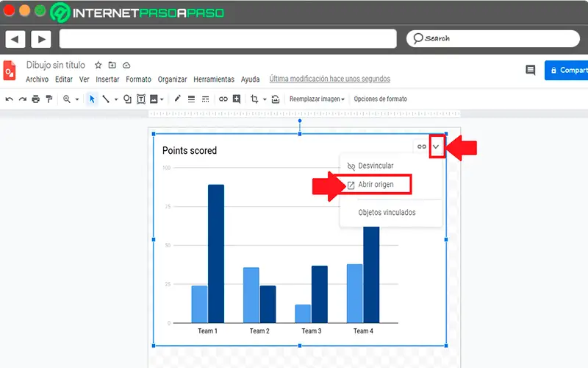Expand the image tool dropdown arrow
This screenshot has height=368, width=588.
(x=162, y=99)
